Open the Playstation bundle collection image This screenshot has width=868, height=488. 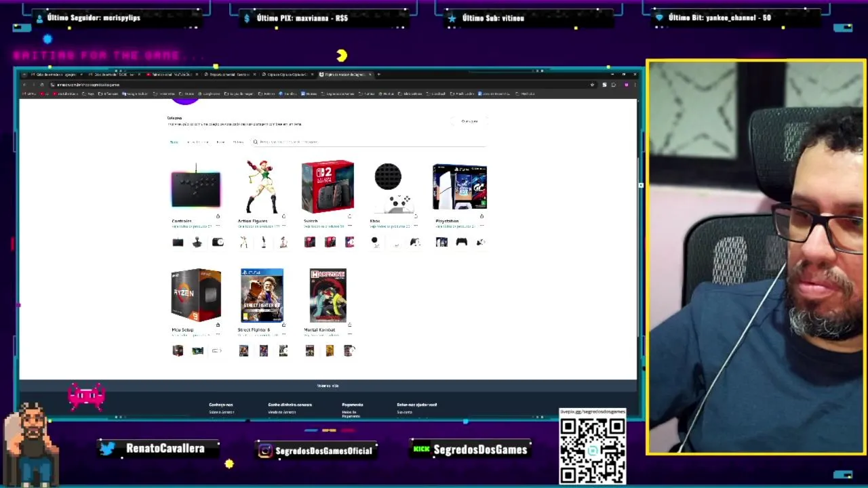(x=460, y=186)
